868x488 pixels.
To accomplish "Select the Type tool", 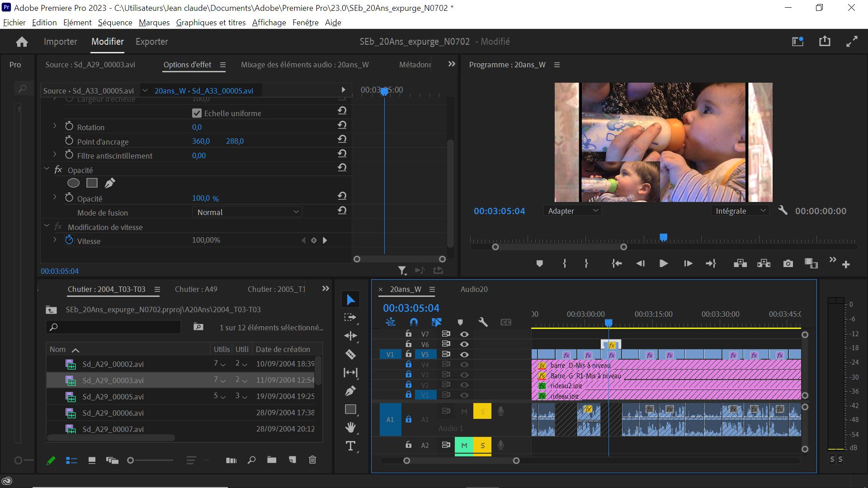I will [350, 446].
